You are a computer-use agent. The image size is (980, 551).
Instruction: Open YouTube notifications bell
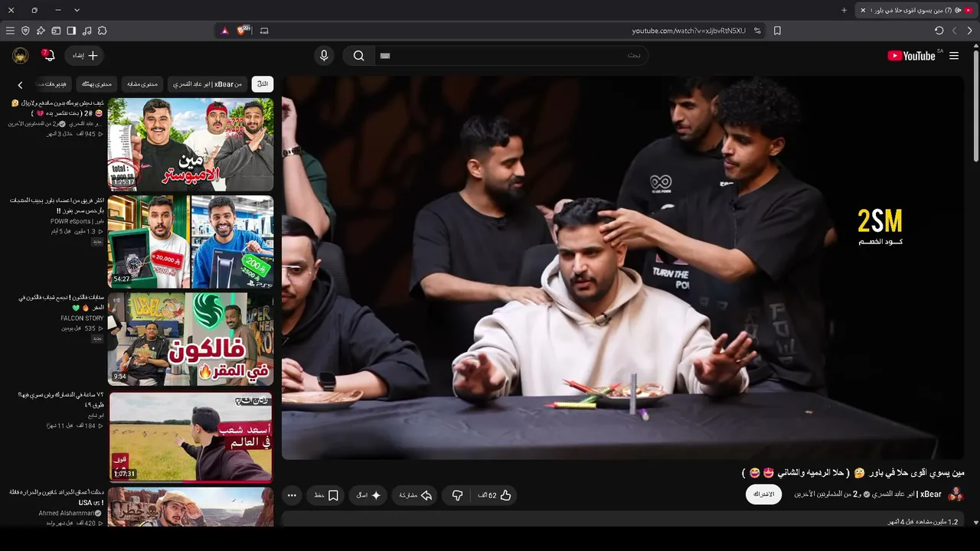[47, 55]
